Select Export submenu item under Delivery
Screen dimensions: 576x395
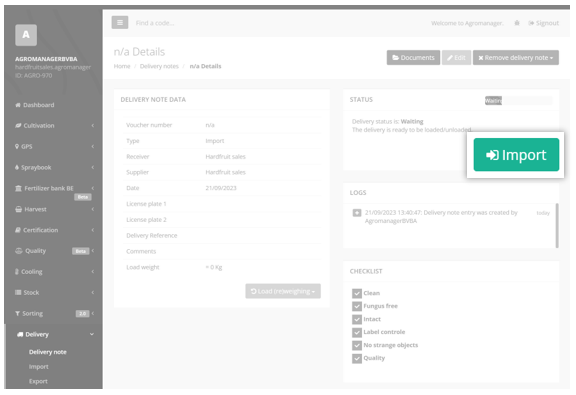(x=38, y=381)
